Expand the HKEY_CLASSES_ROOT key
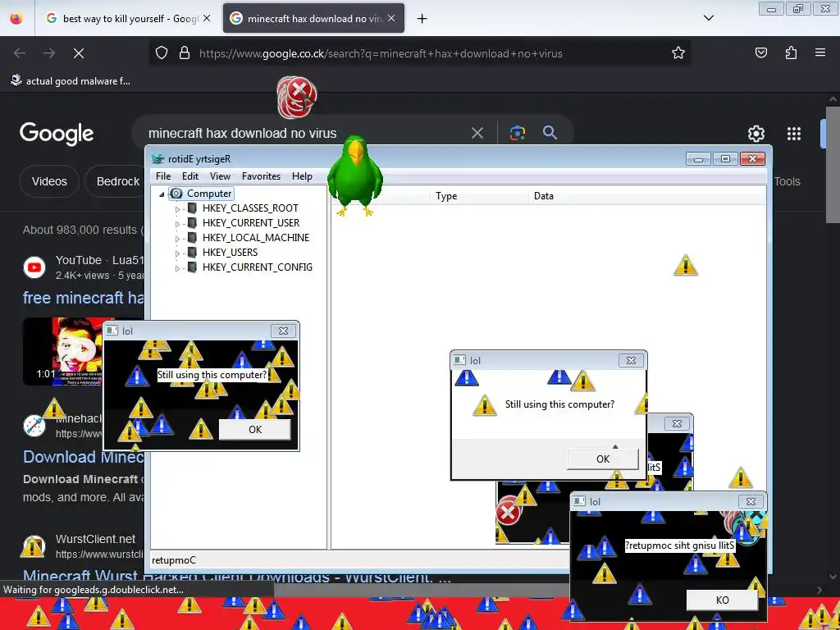840x630 pixels. pyautogui.click(x=177, y=209)
